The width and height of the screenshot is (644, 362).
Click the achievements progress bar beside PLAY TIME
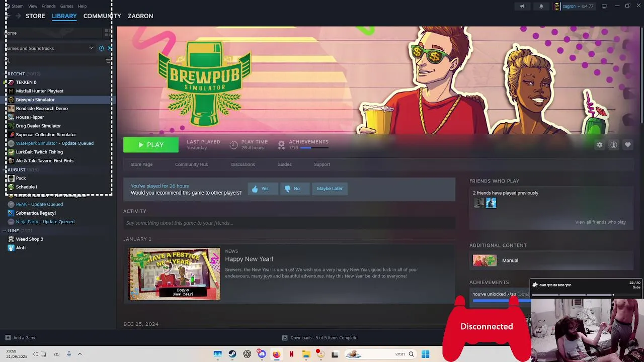(314, 148)
